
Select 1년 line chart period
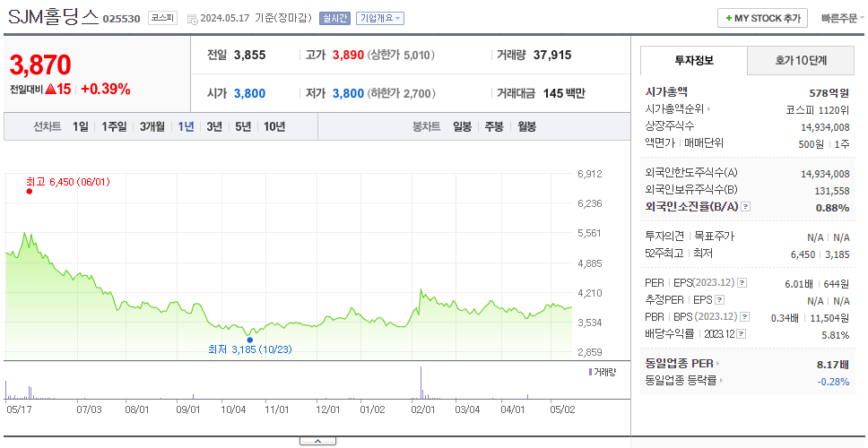[186, 126]
